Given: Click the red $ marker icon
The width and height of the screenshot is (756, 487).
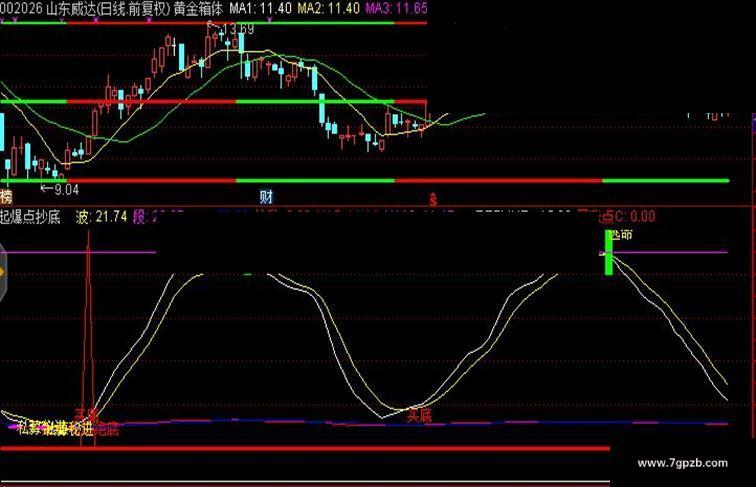Looking at the screenshot, I should [x=433, y=199].
